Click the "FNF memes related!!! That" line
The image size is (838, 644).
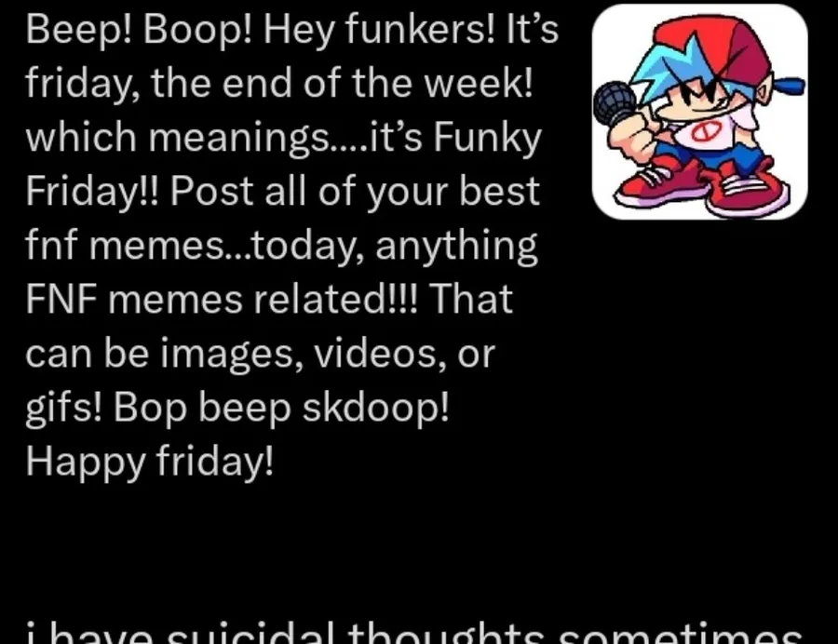(x=269, y=299)
